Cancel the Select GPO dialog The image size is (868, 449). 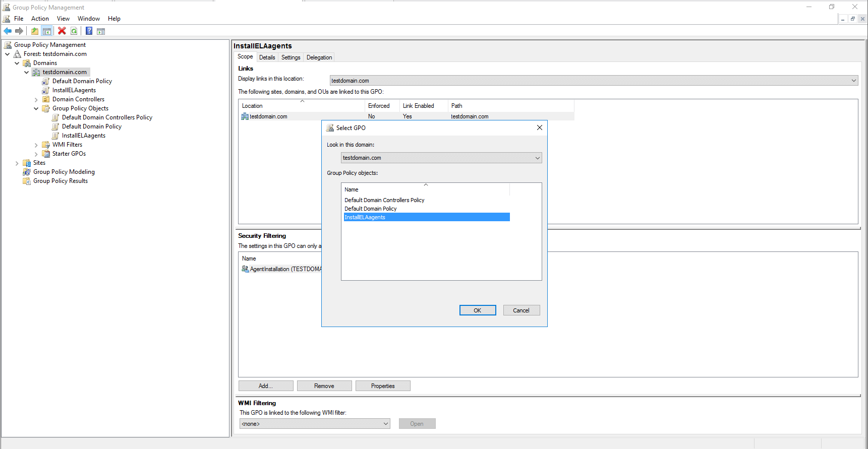tap(522, 310)
